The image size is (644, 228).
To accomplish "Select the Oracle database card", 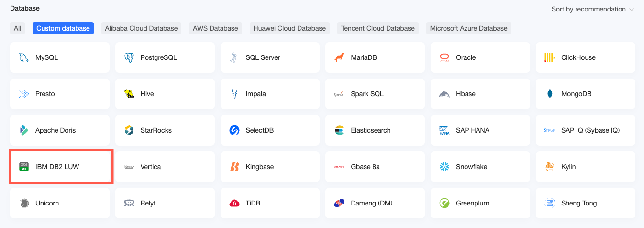I will click(480, 57).
